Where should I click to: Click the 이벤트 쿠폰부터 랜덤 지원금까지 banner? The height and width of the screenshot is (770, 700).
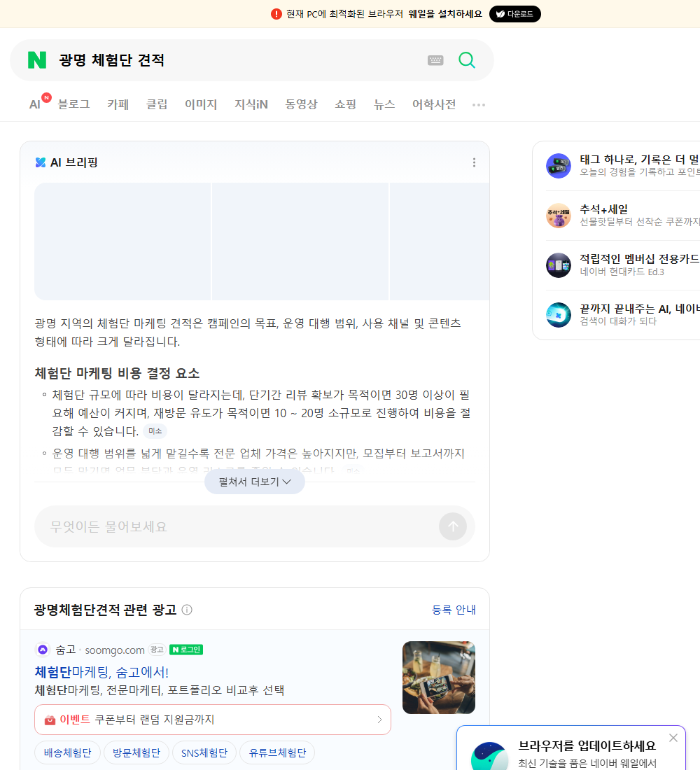tap(213, 720)
